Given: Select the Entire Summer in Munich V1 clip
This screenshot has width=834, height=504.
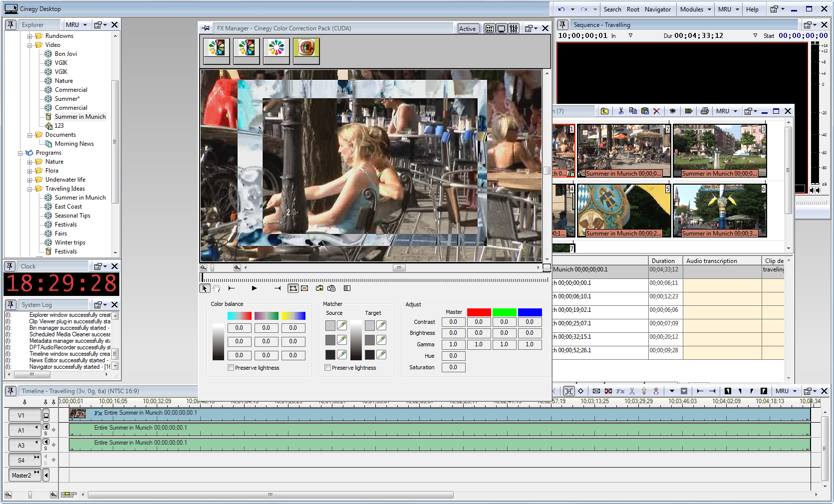Looking at the screenshot, I should [439, 414].
